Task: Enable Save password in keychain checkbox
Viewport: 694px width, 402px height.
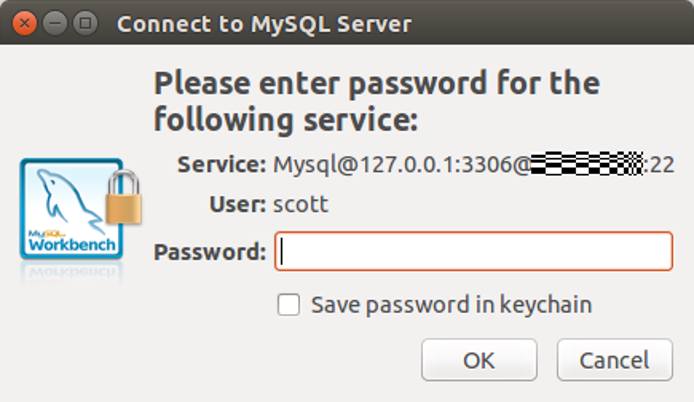Action: point(289,305)
